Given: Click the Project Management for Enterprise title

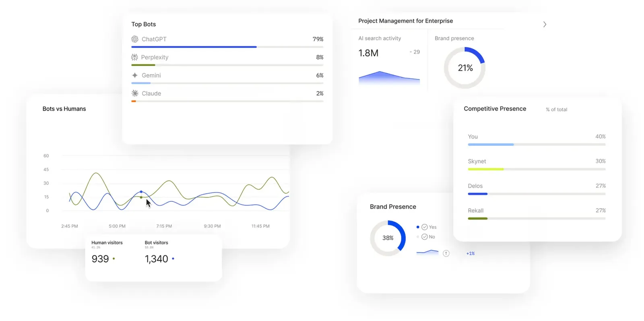Looking at the screenshot, I should tap(405, 21).
